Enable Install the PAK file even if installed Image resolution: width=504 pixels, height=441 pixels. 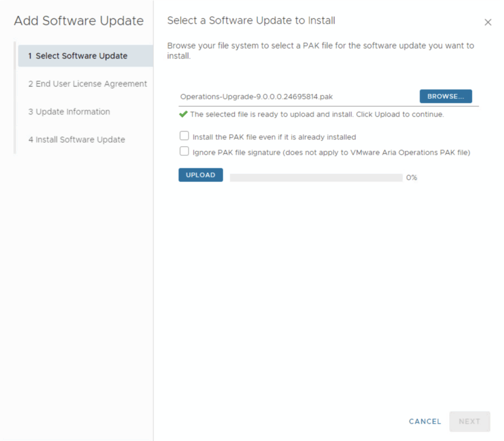(184, 136)
